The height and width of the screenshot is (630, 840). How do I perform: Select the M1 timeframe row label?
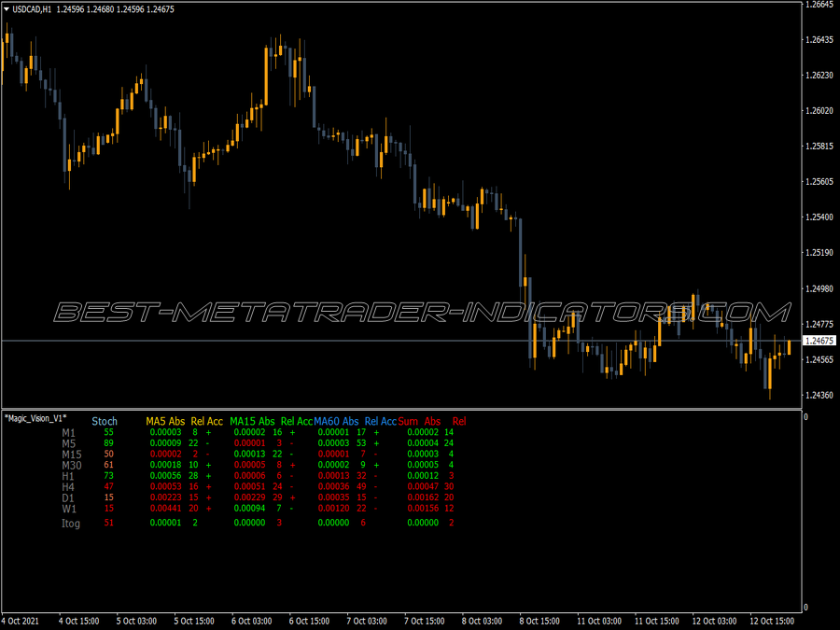pyautogui.click(x=68, y=433)
